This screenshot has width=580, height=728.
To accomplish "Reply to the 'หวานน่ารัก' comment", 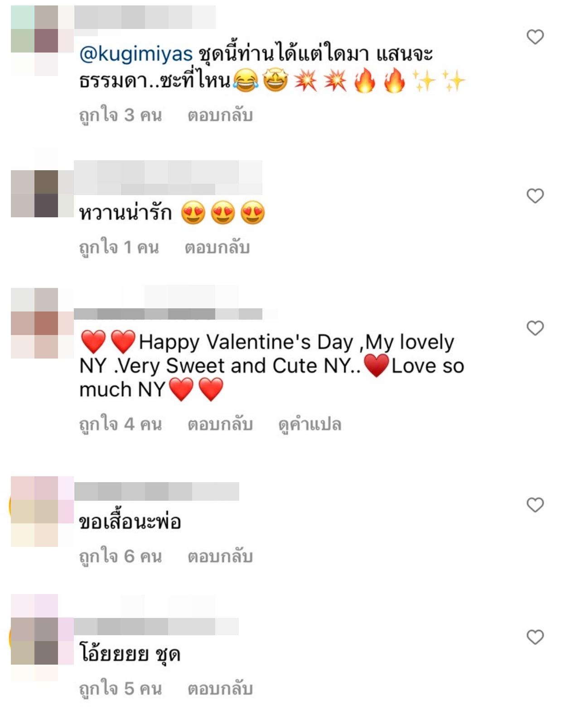I will [217, 247].
